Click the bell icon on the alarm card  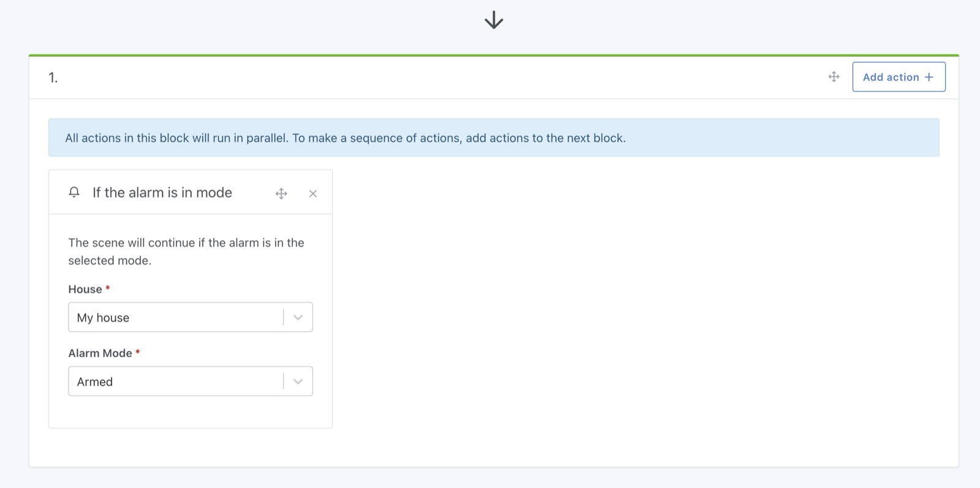[x=74, y=192]
